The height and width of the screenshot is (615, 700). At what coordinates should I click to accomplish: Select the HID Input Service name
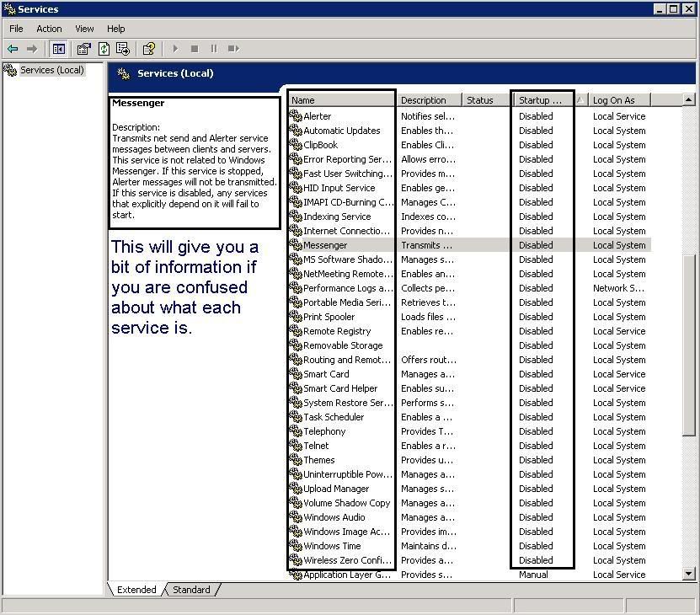click(339, 188)
